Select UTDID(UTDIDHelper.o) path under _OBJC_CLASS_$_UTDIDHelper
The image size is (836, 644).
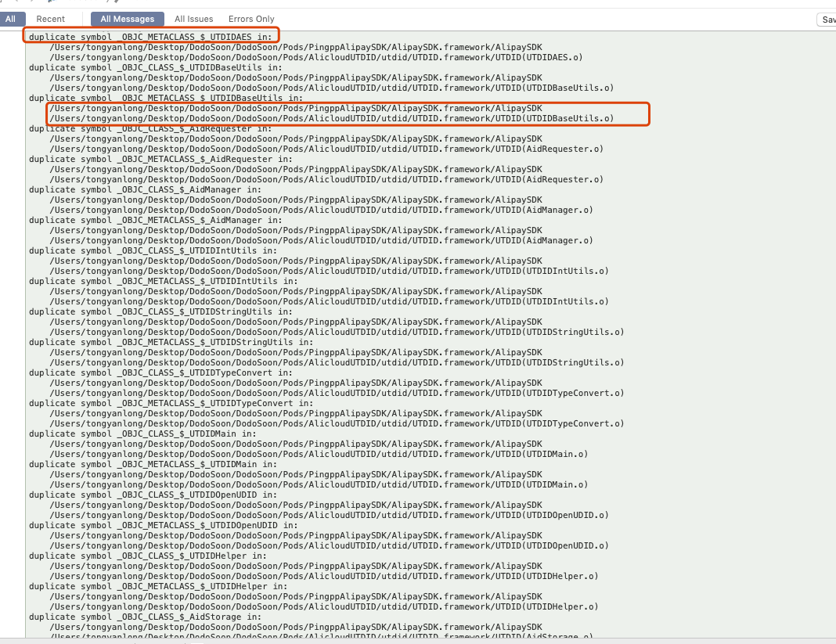(x=324, y=576)
